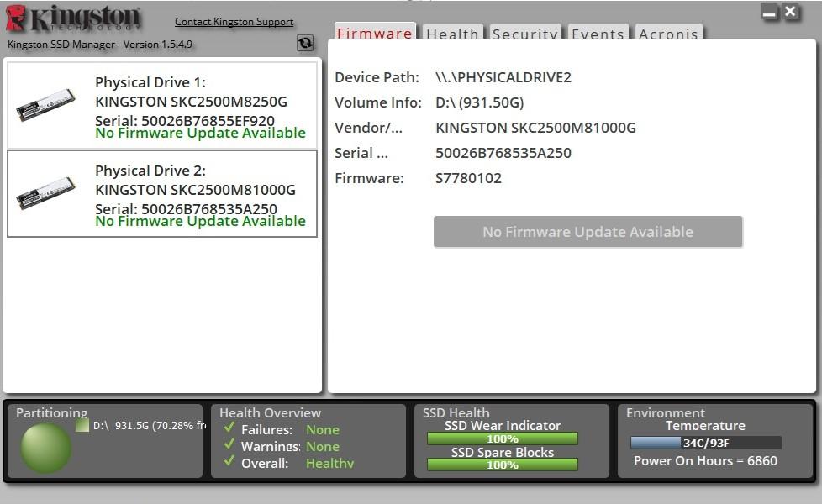This screenshot has height=504, width=822.
Task: Click the SSD Spare Blocks progress bar
Action: point(503,465)
